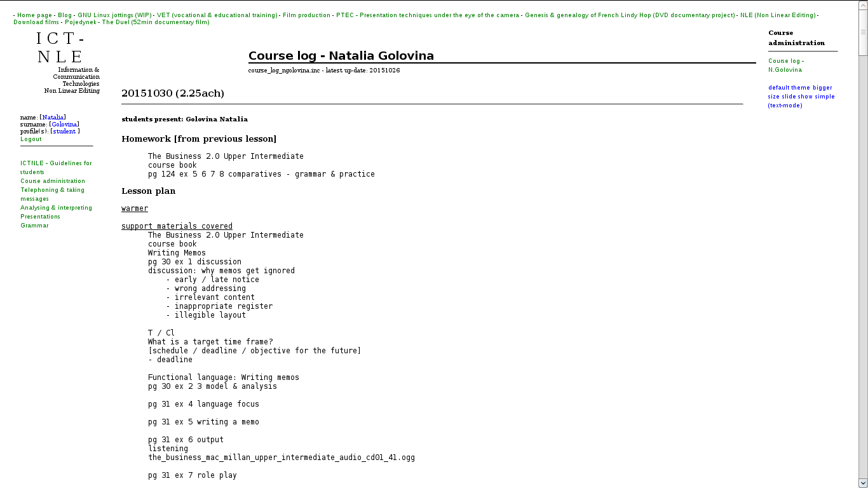The image size is (868, 488).
Task: Click the student profile link
Action: click(x=64, y=132)
